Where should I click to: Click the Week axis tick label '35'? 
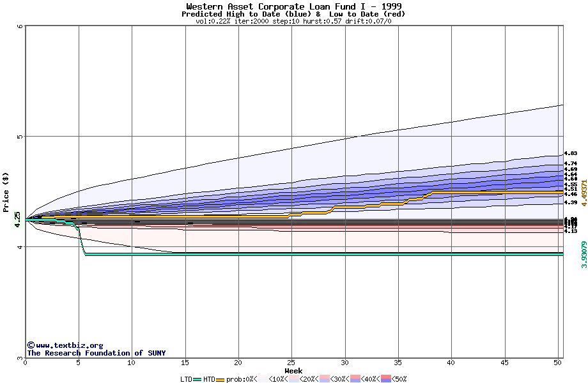[398, 363]
